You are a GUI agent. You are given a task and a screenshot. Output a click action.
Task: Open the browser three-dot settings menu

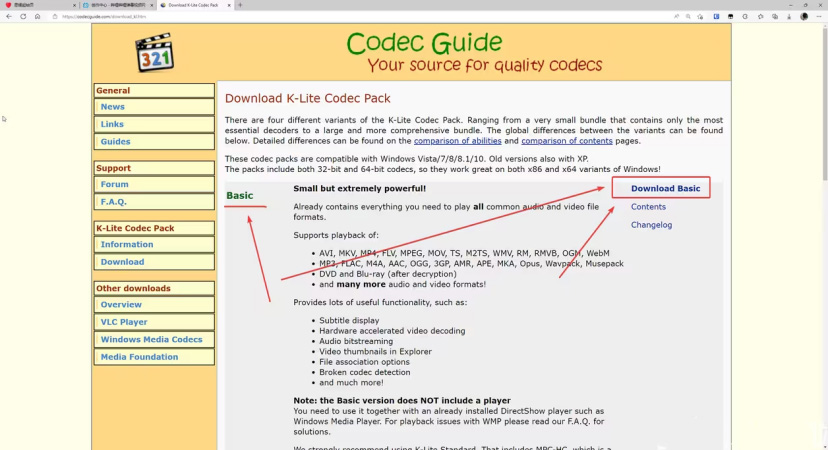(819, 16)
